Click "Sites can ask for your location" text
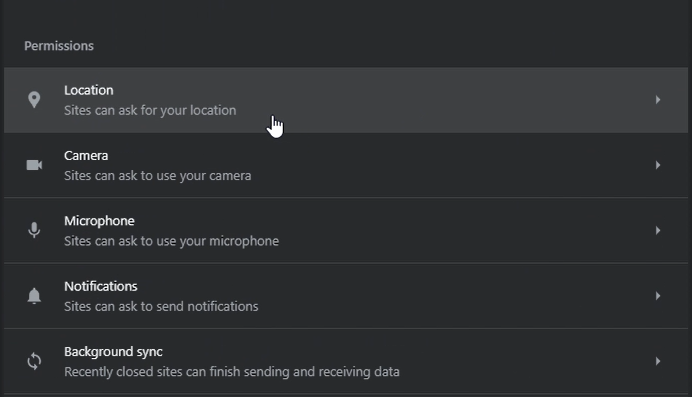The image size is (692, 397). 150,110
